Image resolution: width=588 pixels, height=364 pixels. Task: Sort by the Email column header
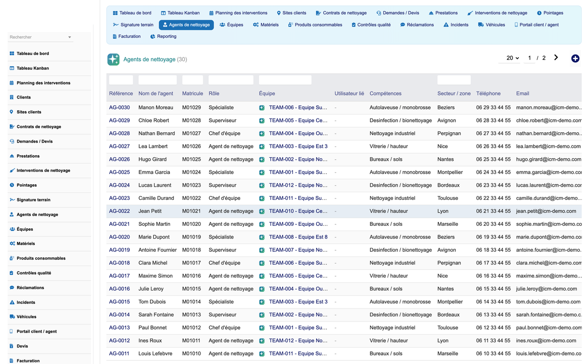coord(522,94)
